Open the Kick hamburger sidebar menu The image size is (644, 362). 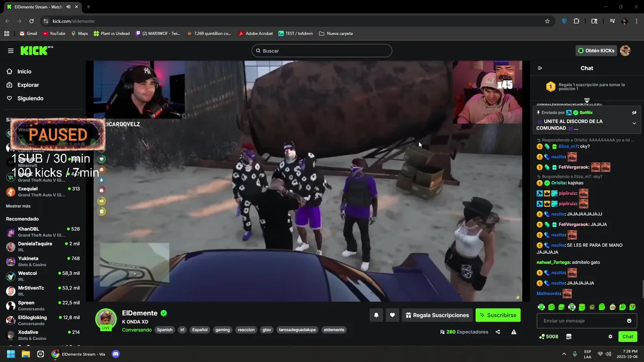[x=11, y=51]
